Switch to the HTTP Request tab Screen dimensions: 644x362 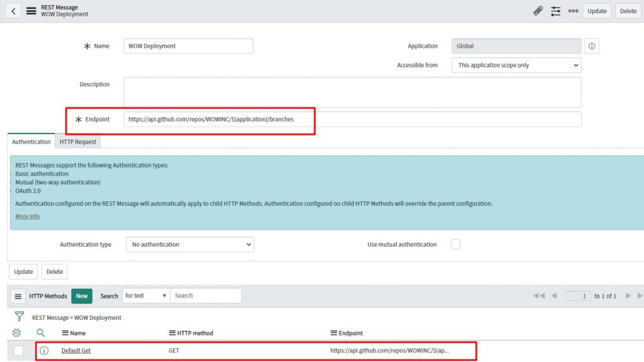point(77,142)
